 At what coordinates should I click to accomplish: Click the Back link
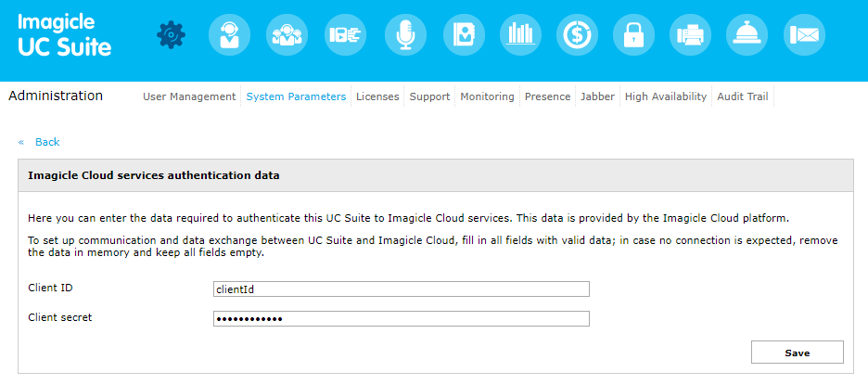pos(46,142)
